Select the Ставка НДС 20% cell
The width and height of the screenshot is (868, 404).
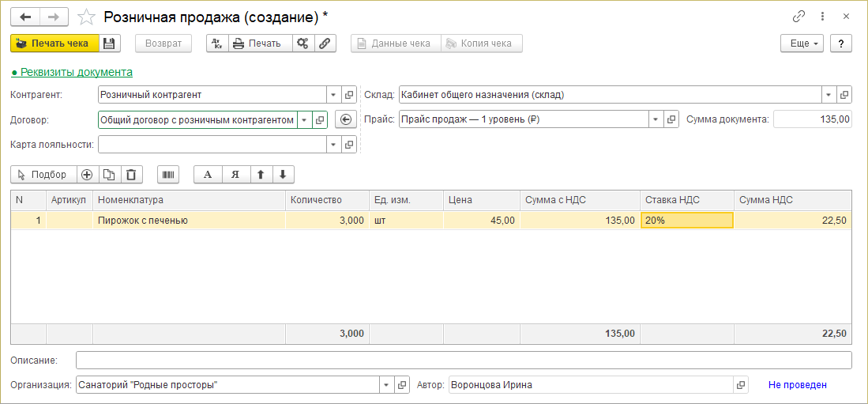tap(686, 221)
